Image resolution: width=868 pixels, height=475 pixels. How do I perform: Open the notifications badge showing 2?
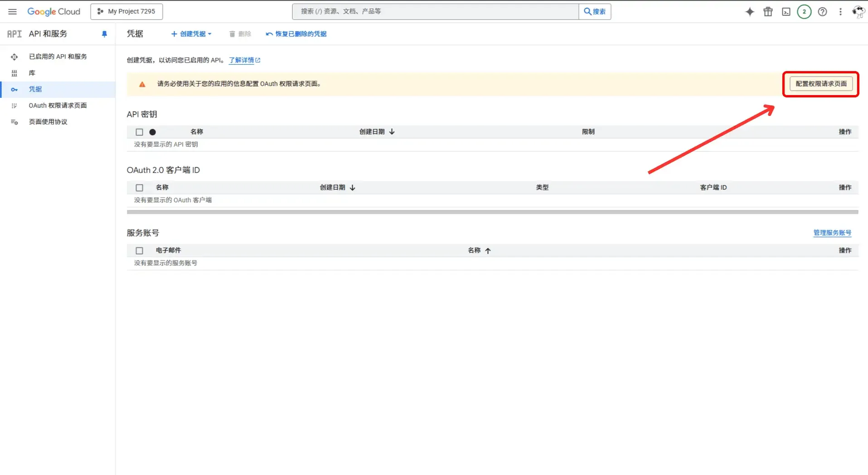point(804,12)
